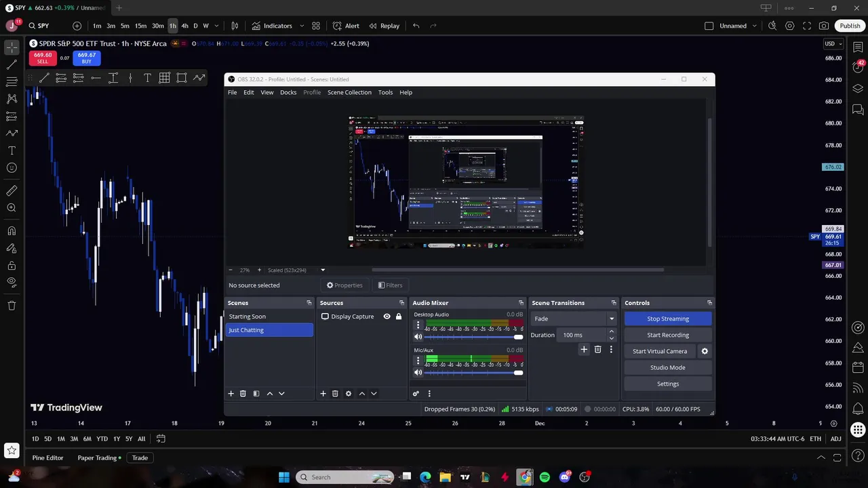Open the layout grid templates icon

click(316, 26)
